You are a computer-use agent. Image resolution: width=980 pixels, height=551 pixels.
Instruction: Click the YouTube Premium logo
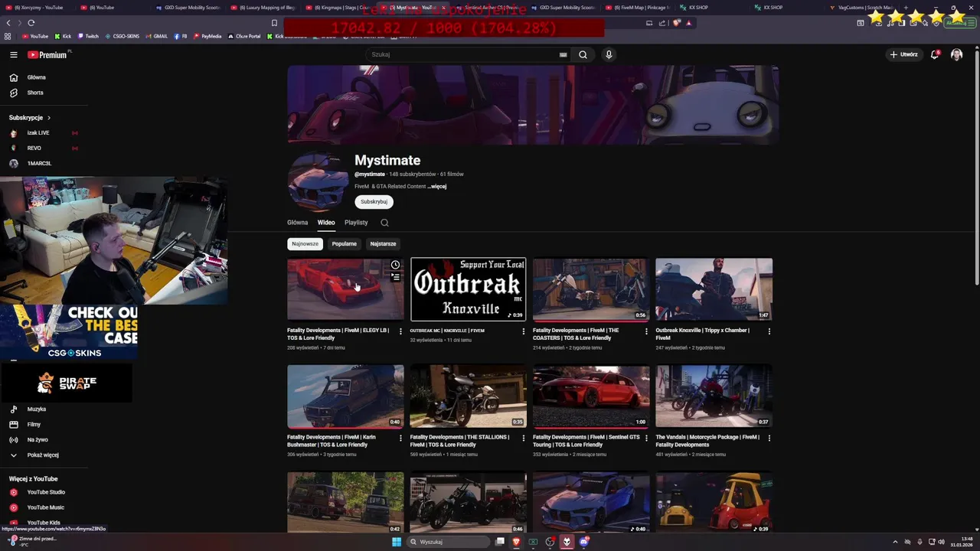[47, 54]
